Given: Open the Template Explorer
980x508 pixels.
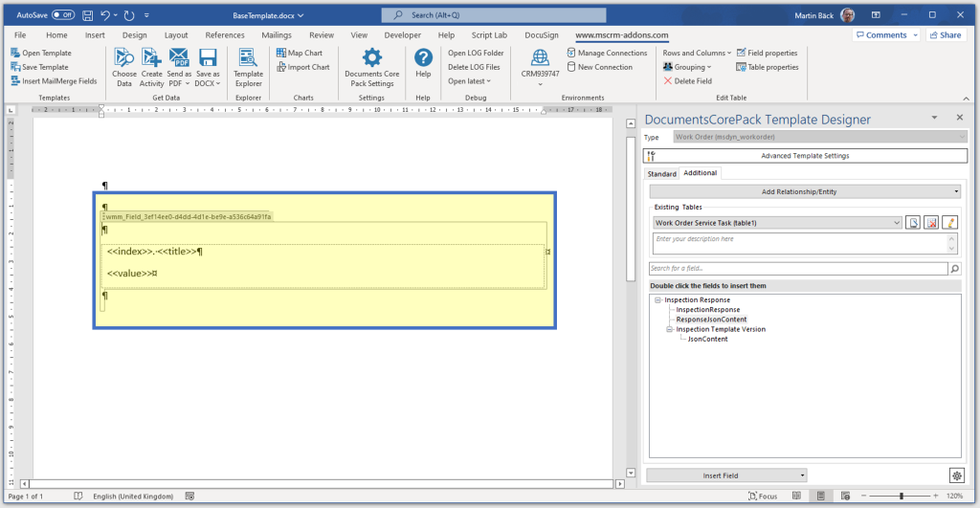Looking at the screenshot, I should pyautogui.click(x=248, y=68).
